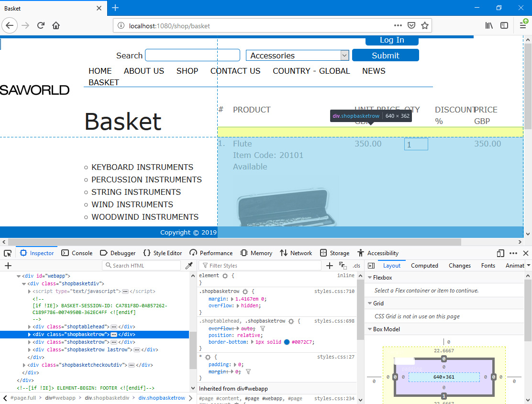The height and width of the screenshot is (404, 532).
Task: Highlight elements matching the universal selector
Action: (208, 357)
